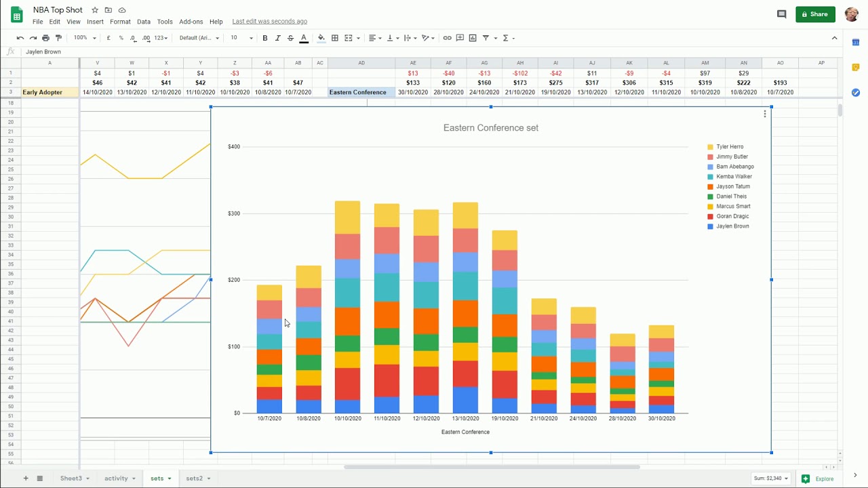Toggle italic formatting

[x=278, y=38]
